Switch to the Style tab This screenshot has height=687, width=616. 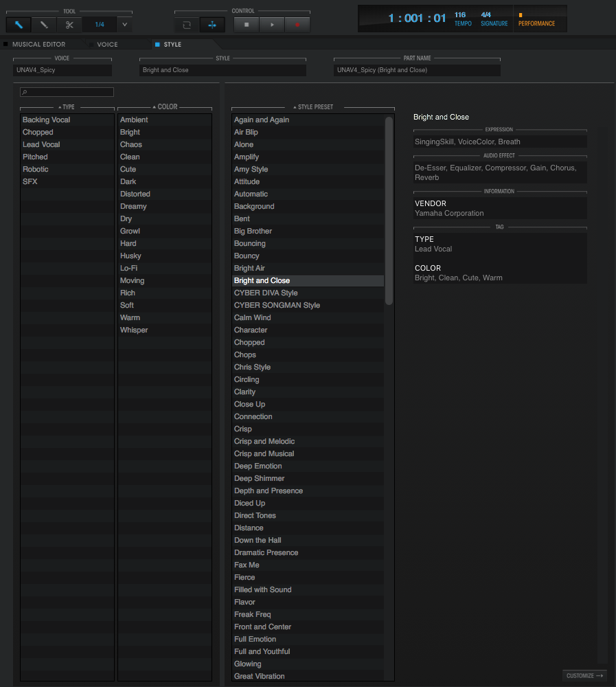point(172,44)
